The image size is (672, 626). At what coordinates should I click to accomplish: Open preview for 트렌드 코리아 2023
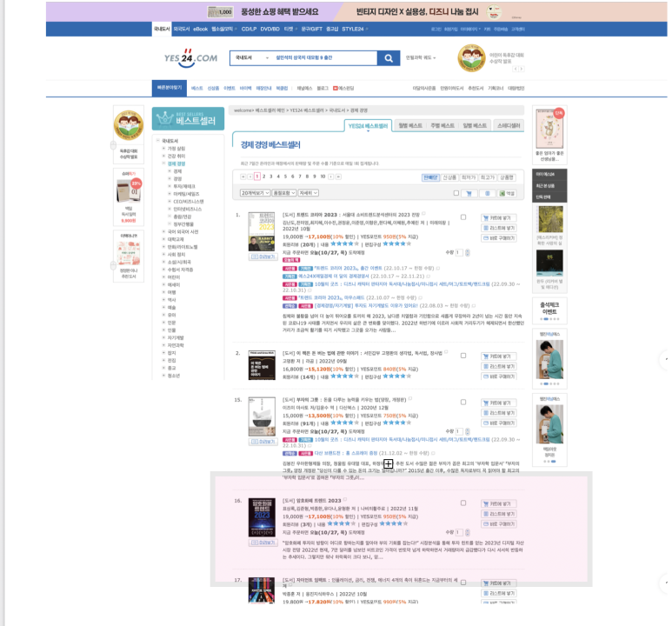pyautogui.click(x=263, y=256)
